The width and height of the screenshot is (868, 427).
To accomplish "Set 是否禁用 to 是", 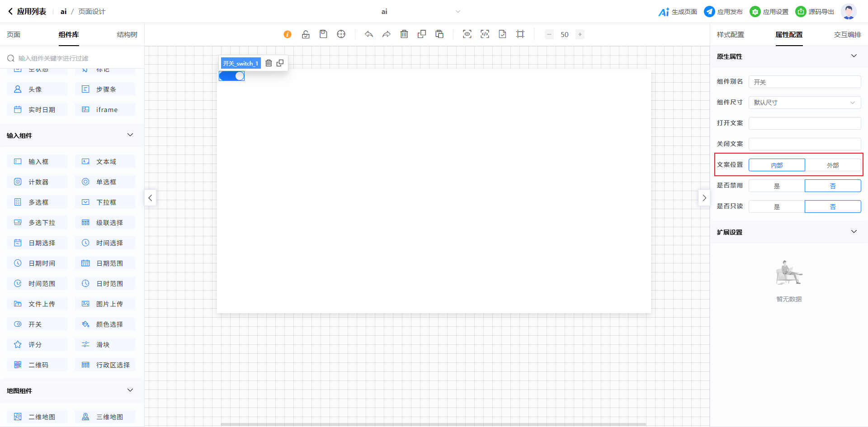I will [777, 186].
